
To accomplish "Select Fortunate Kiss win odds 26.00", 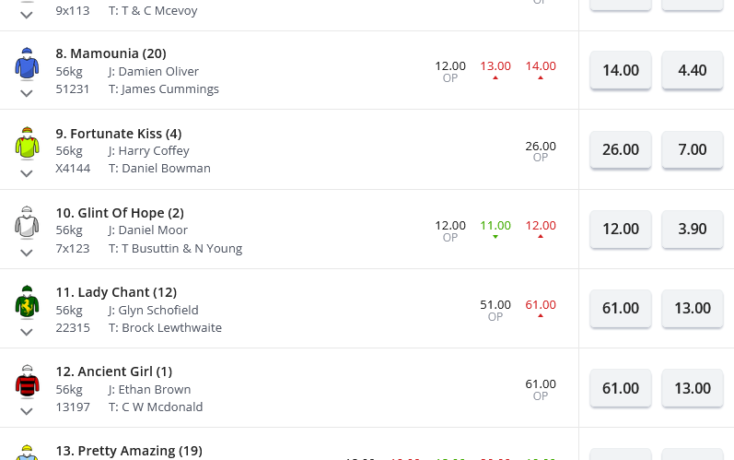I will point(620,150).
